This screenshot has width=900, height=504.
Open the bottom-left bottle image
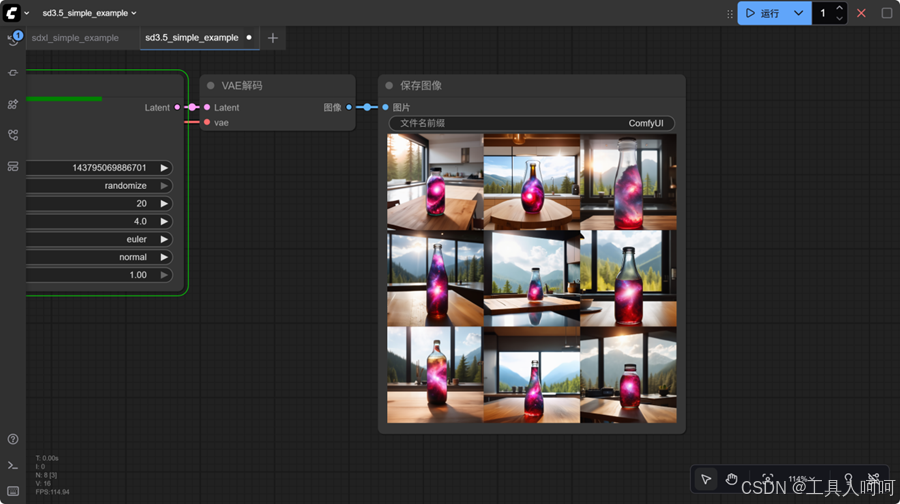coord(435,375)
